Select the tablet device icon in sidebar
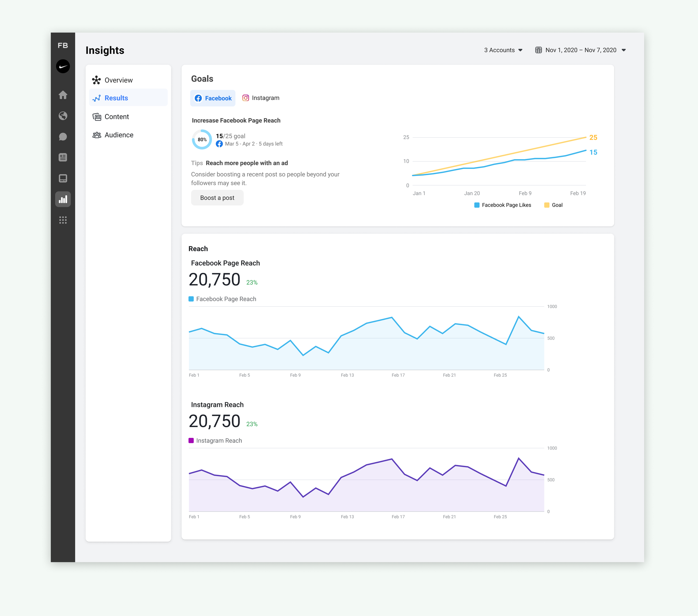The width and height of the screenshot is (698, 616). click(63, 178)
